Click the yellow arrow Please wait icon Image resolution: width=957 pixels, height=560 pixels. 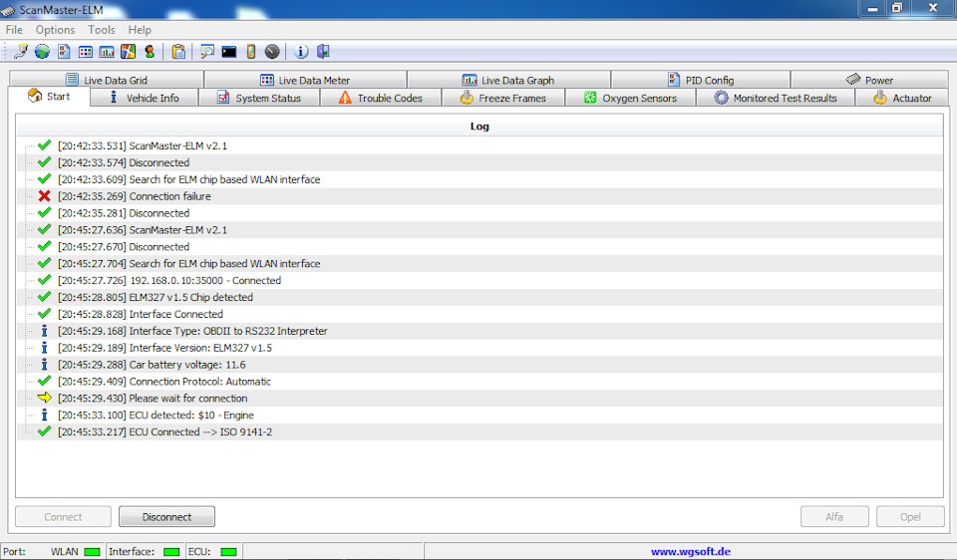pyautogui.click(x=44, y=398)
